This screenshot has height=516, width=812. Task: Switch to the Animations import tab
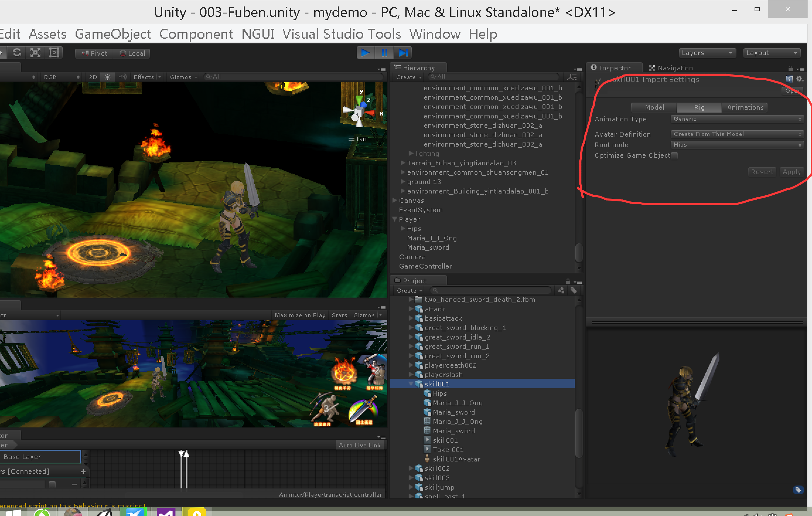(x=745, y=107)
